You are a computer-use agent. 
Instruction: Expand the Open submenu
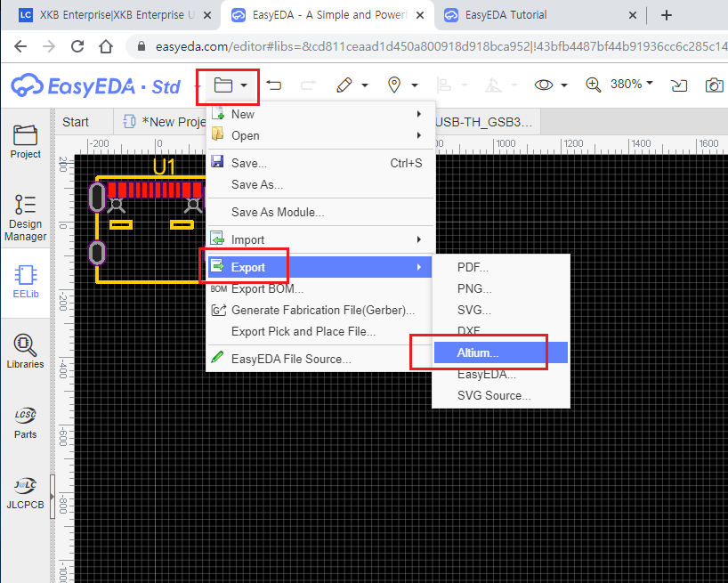click(320, 135)
